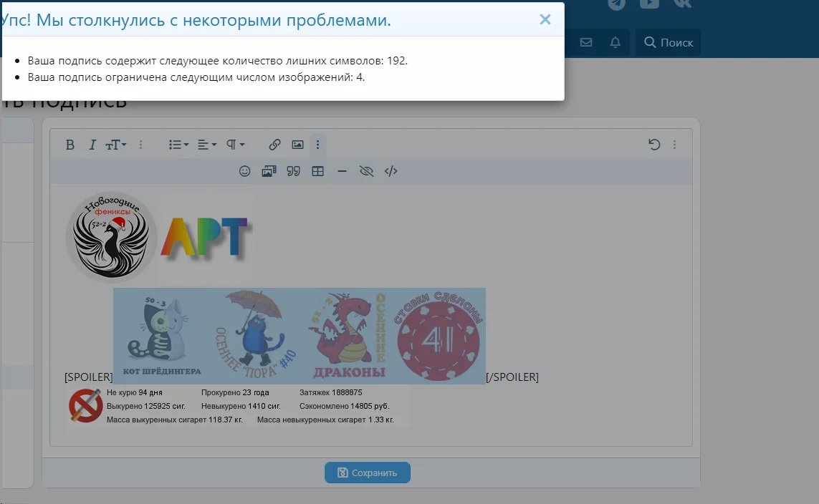This screenshot has height=504, width=819.
Task: Open the text alignment dropdown
Action: [206, 145]
